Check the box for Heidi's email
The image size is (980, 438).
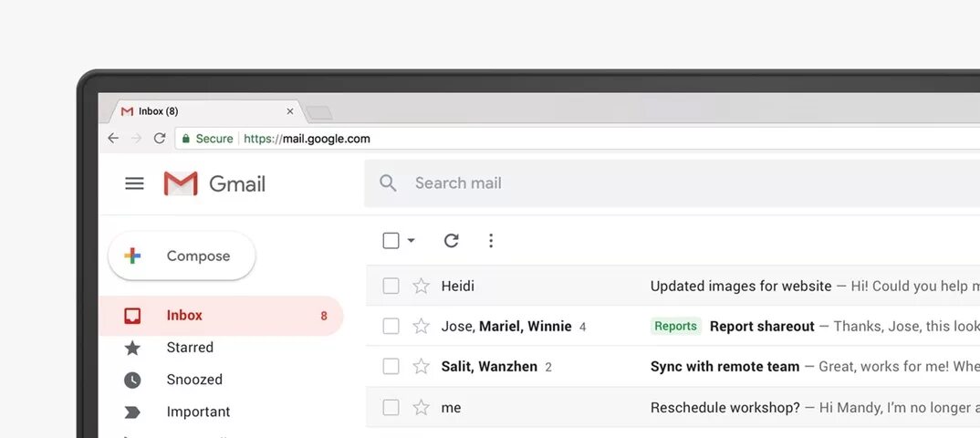[391, 287]
